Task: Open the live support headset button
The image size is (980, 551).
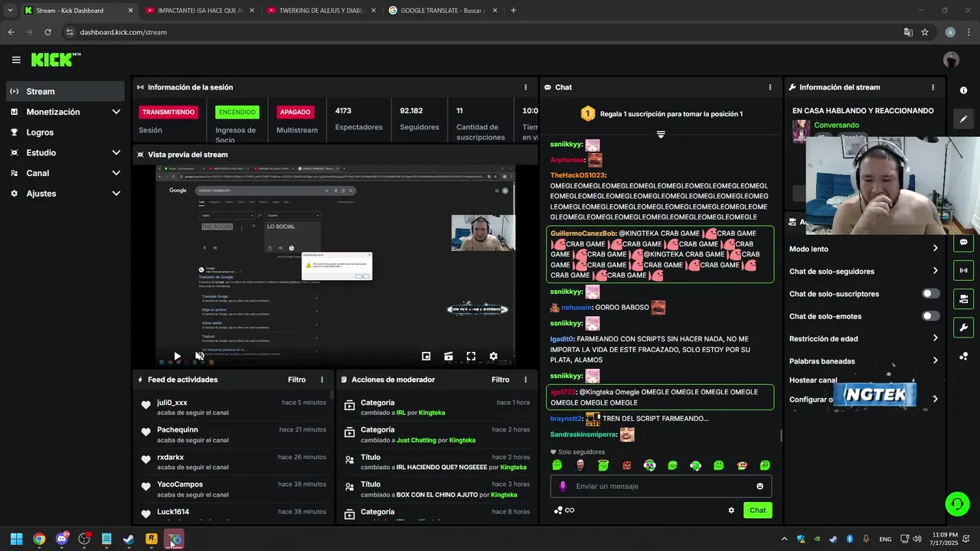Action: 957,504
